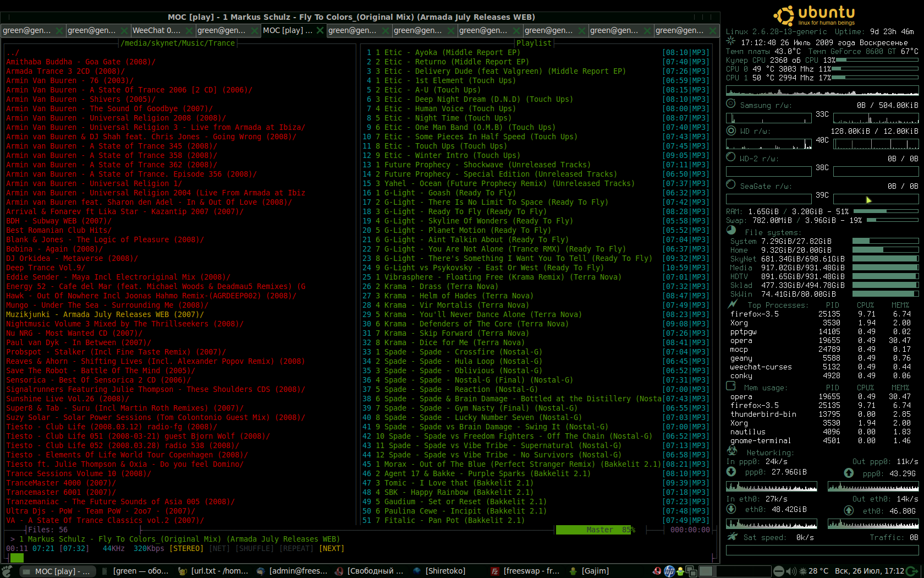Toggle the [NEXT] option in MOC

tap(331, 548)
